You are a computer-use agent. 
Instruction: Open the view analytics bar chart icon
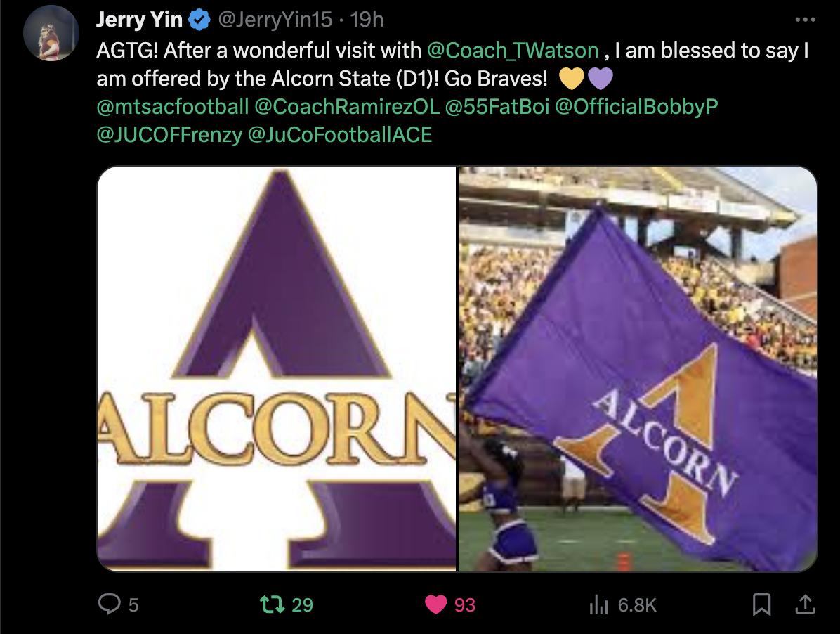(x=598, y=604)
